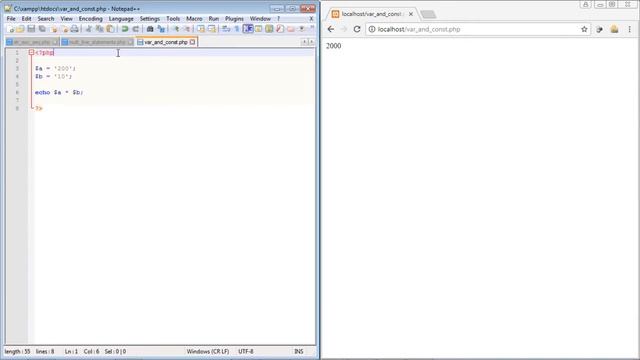This screenshot has width=640, height=360.
Task: Click the New file icon in Notepad++
Action: 10,29
